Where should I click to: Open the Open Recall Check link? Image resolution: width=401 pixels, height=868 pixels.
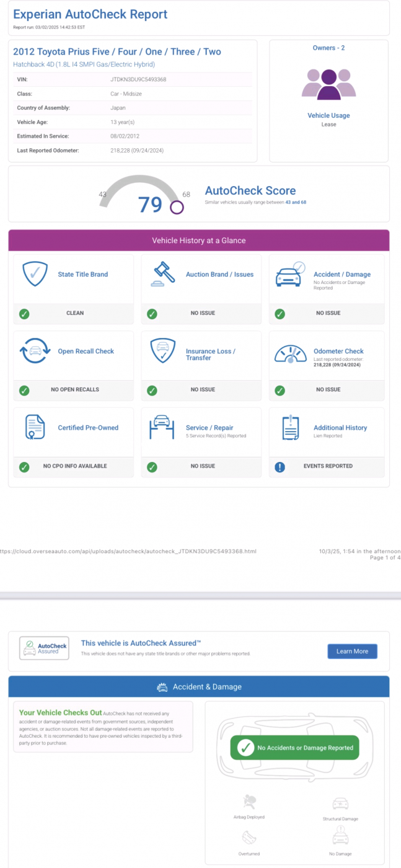pos(86,352)
